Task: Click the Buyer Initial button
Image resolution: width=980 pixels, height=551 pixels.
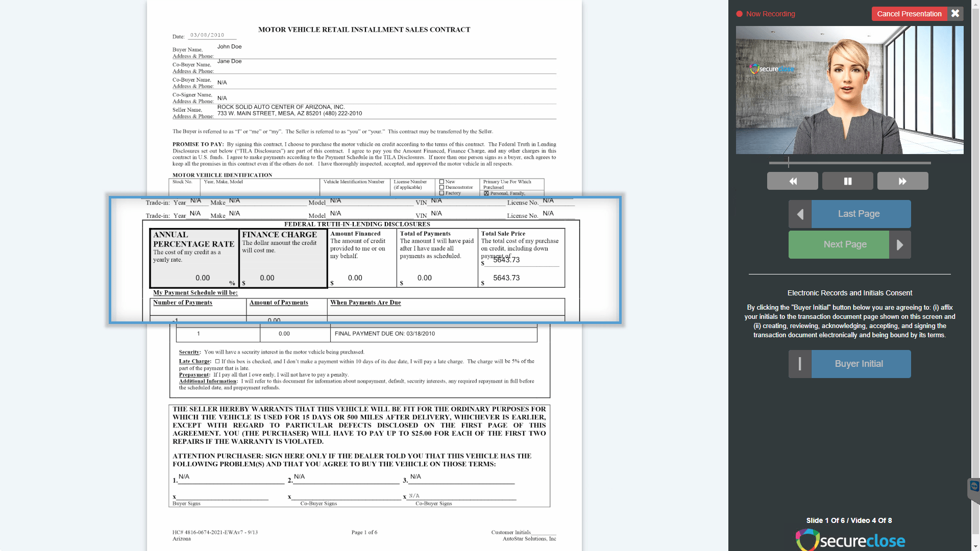Action: click(860, 364)
